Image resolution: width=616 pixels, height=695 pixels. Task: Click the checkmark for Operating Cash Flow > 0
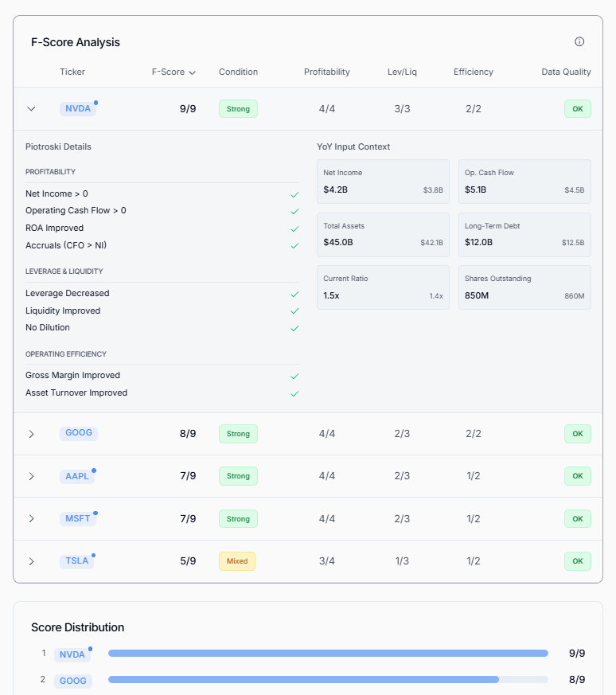coord(294,212)
